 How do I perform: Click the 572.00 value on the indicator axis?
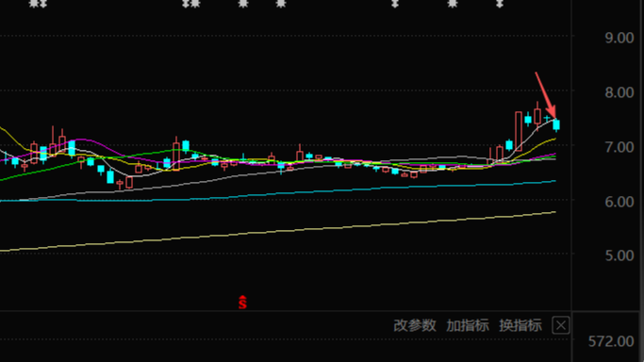coord(611,341)
